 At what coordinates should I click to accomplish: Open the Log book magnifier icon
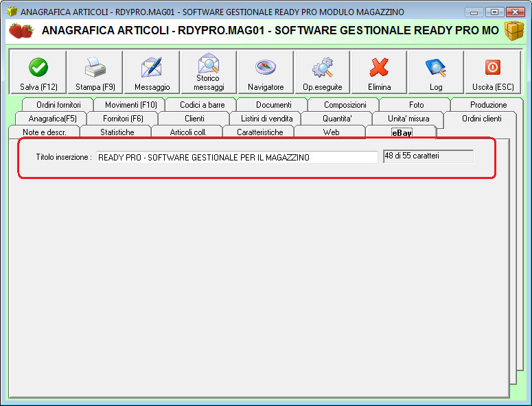(x=436, y=67)
